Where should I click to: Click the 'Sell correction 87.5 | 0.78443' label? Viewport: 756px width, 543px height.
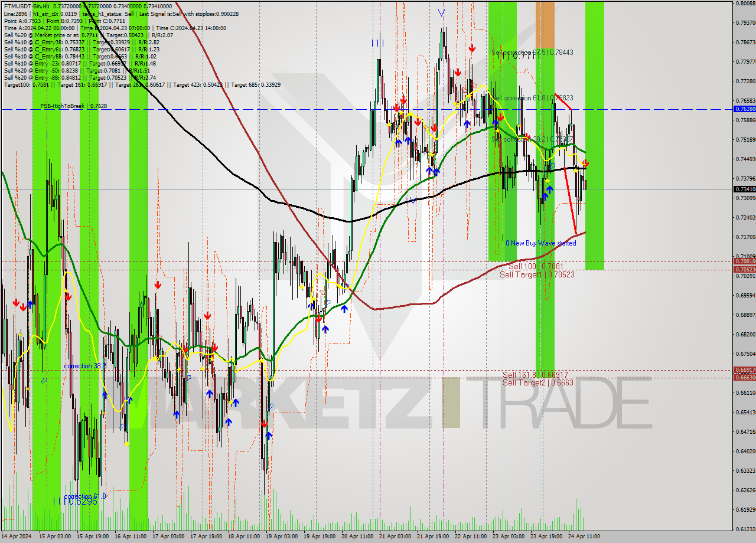click(532, 53)
